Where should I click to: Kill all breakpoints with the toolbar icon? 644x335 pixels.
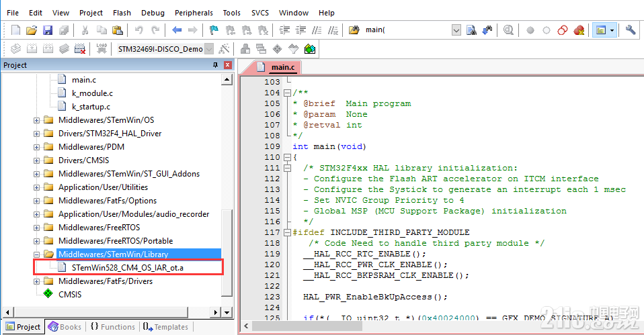(579, 30)
